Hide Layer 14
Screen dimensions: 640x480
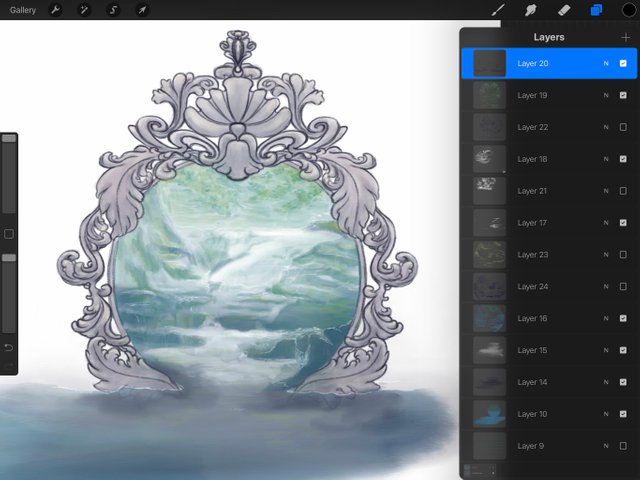pos(623,382)
